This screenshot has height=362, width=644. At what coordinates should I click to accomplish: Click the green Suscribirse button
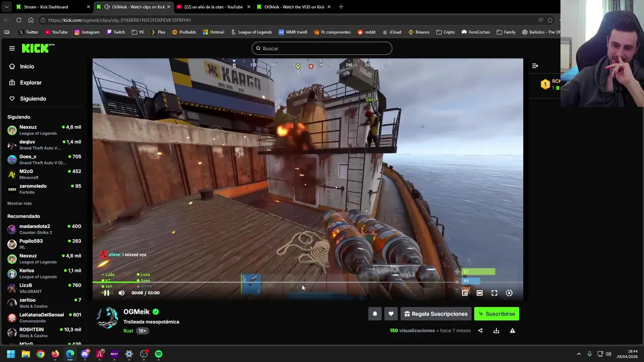497,314
